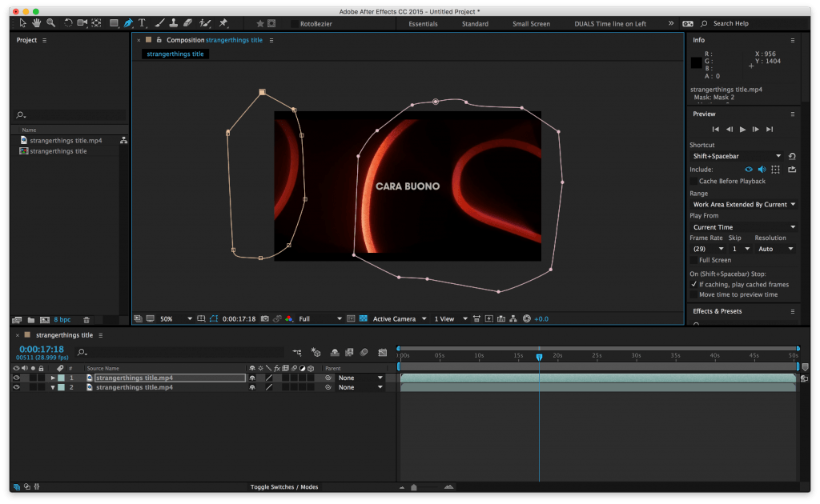The width and height of the screenshot is (820, 504).
Task: Toggle the RotoBezier checkbox
Action: (x=295, y=23)
